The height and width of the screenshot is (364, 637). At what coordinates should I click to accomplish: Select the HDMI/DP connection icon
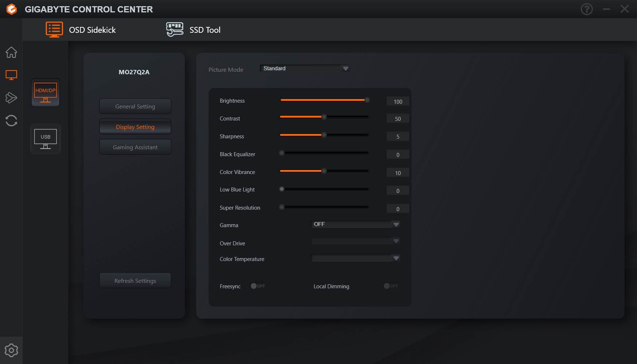[x=45, y=93]
